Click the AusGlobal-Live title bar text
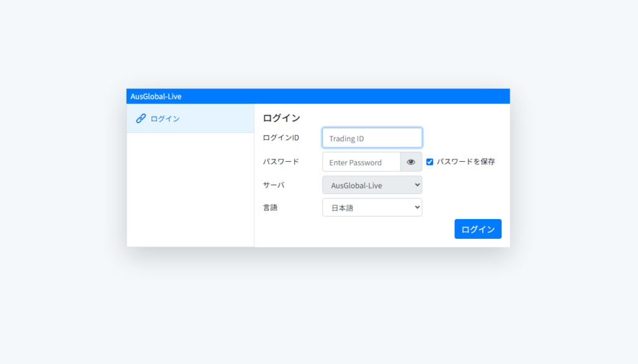 coord(156,96)
